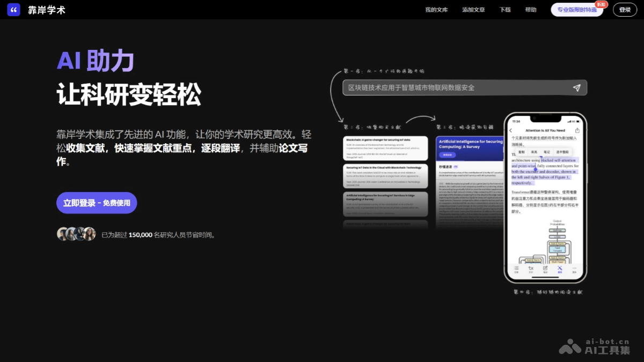Tap the list/目录 icon in phone bottom bar
The height and width of the screenshot is (362, 644).
point(516,269)
